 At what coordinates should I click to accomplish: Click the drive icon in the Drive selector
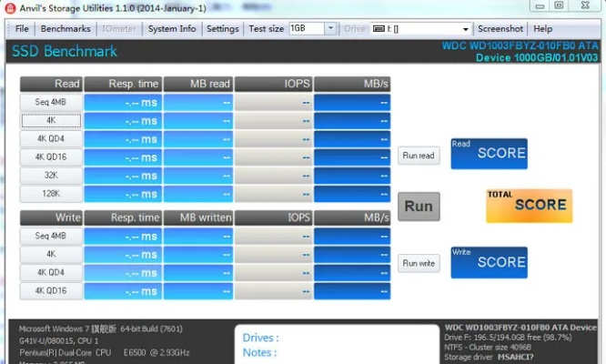379,29
